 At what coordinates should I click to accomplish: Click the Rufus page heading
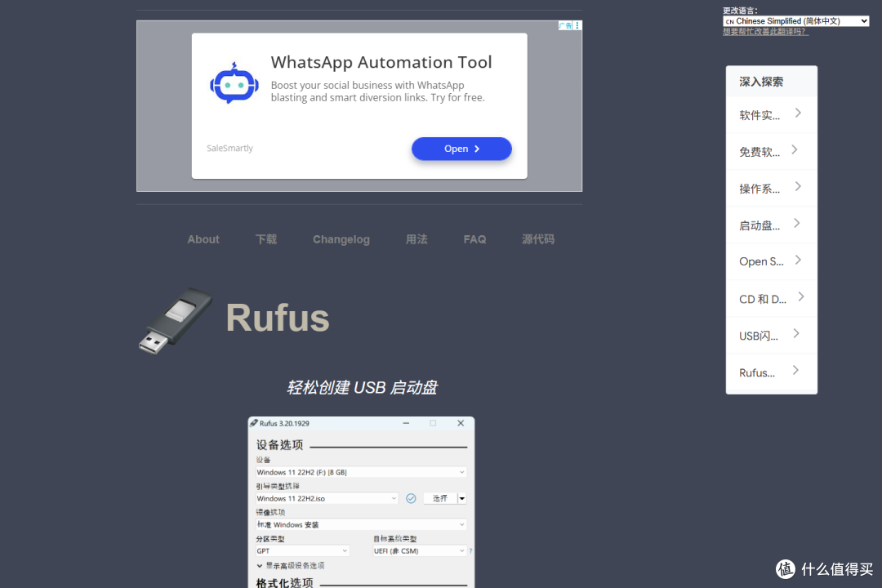(278, 318)
